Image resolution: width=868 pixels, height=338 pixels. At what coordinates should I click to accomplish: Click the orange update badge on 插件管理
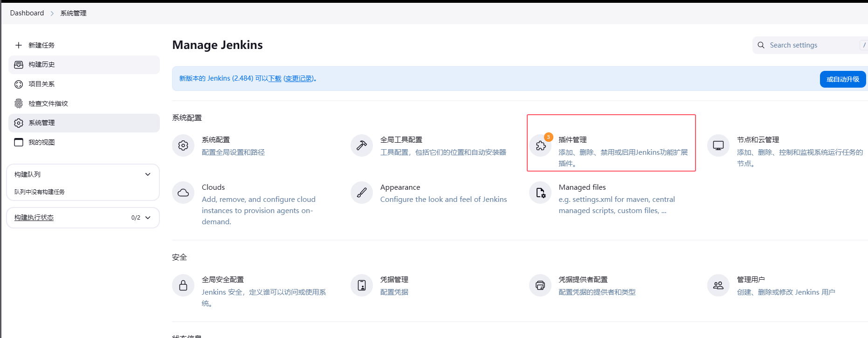549,137
